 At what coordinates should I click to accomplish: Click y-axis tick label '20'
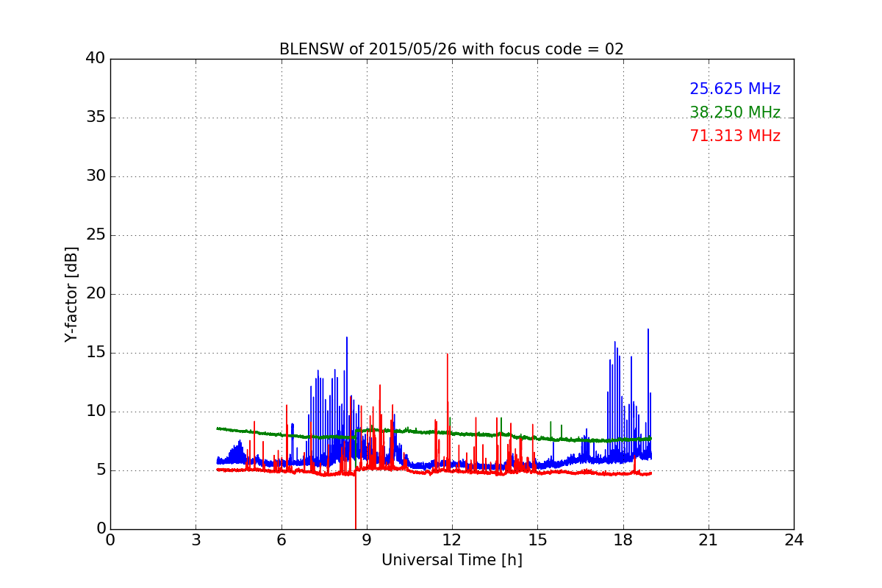(x=96, y=294)
